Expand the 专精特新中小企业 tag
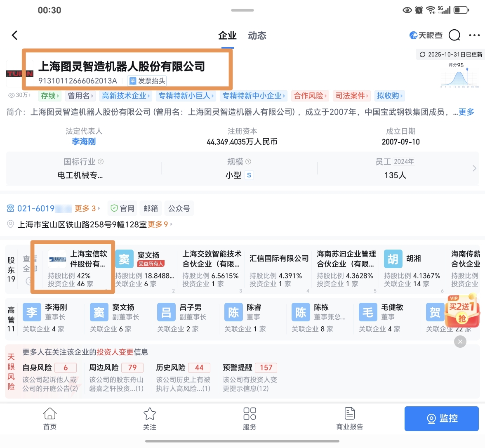The height and width of the screenshot is (448, 485). 253,96
